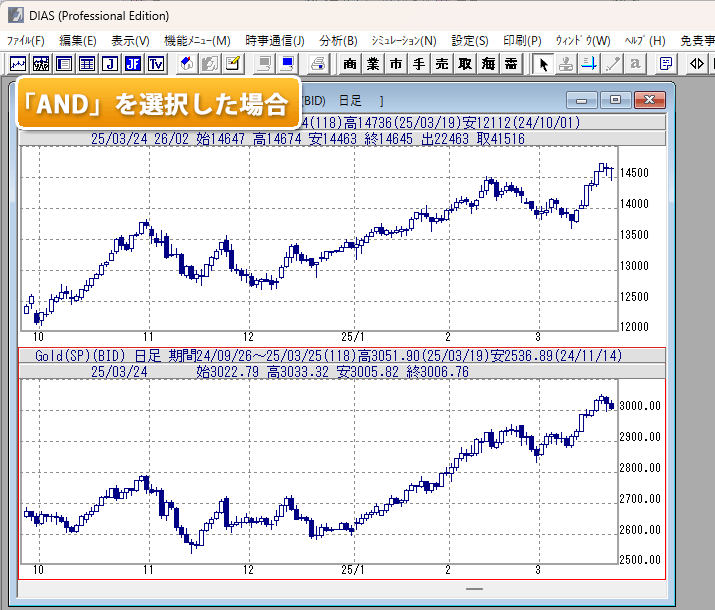Select the arrow pointer tool

click(543, 64)
